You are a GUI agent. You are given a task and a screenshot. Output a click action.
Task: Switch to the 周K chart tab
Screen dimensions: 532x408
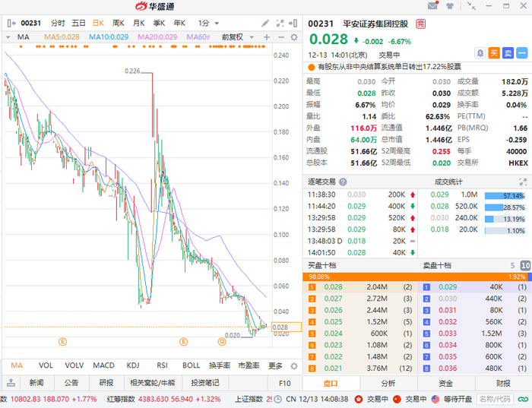(x=119, y=24)
